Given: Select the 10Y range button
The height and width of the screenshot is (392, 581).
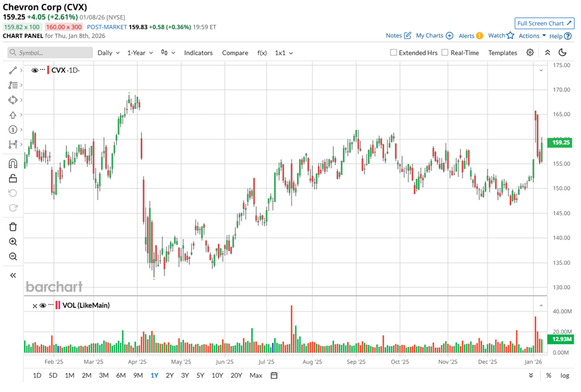Looking at the screenshot, I should (217, 375).
